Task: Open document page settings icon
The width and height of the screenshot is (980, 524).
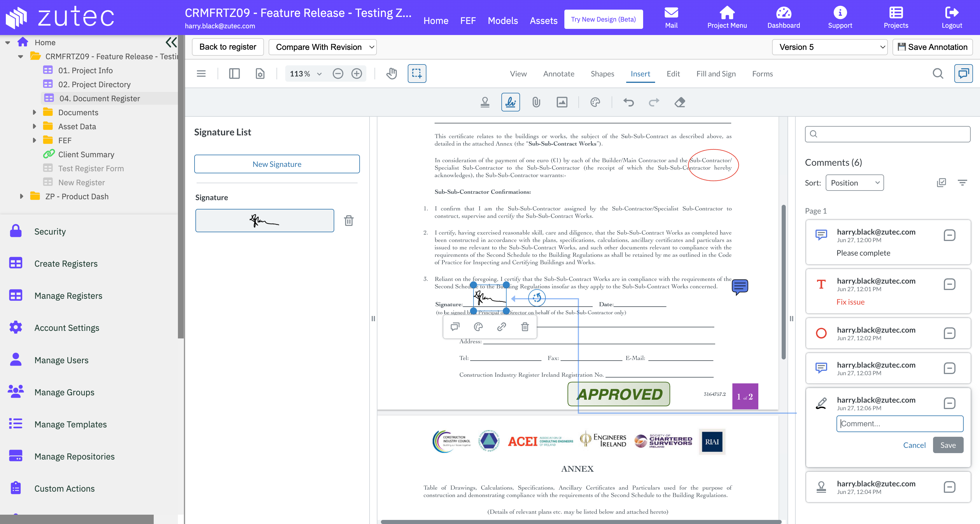Action: [x=260, y=74]
